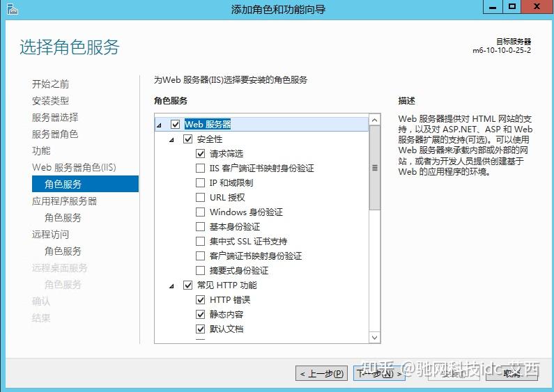Viewport: 554px width, 392px height.
Task: Collapse the 安全性 tree section
Action: click(x=172, y=139)
